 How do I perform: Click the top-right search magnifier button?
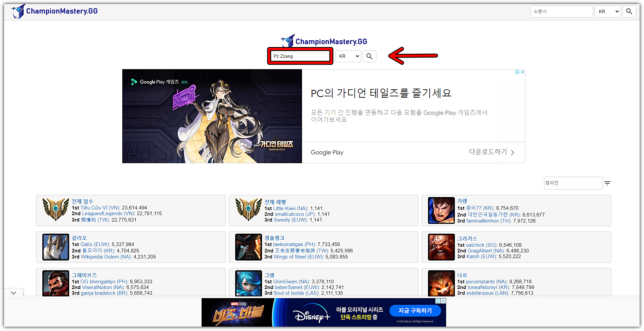[629, 11]
